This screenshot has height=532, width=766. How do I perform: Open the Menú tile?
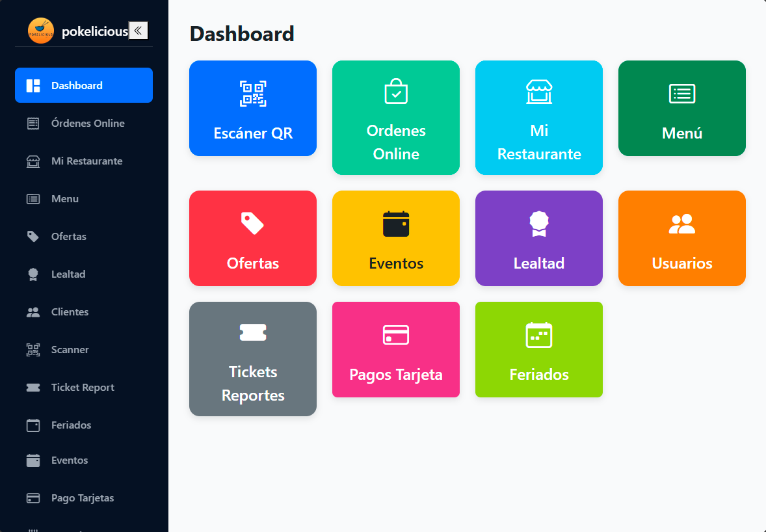[681, 108]
